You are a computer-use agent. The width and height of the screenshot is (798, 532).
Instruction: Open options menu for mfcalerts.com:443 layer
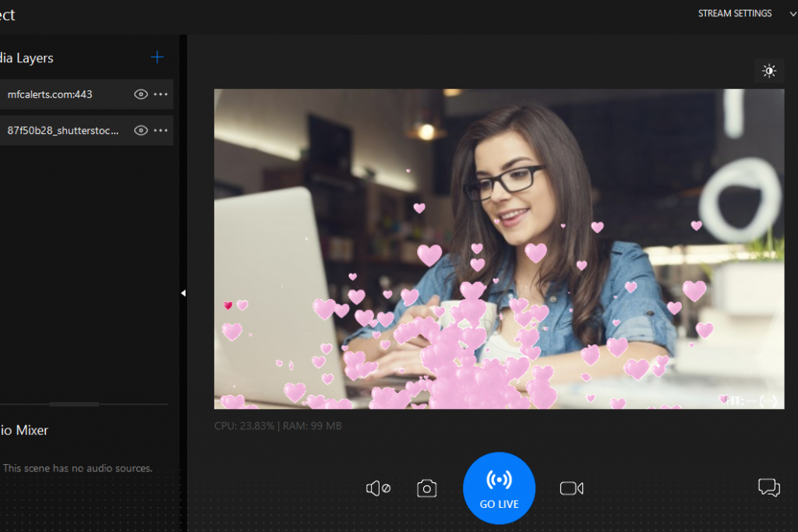[x=161, y=94]
